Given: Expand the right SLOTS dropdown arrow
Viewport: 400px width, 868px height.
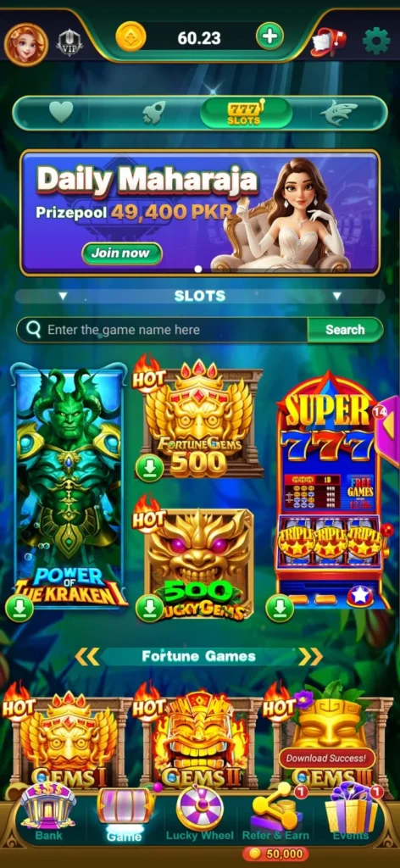Looking at the screenshot, I should click(337, 296).
